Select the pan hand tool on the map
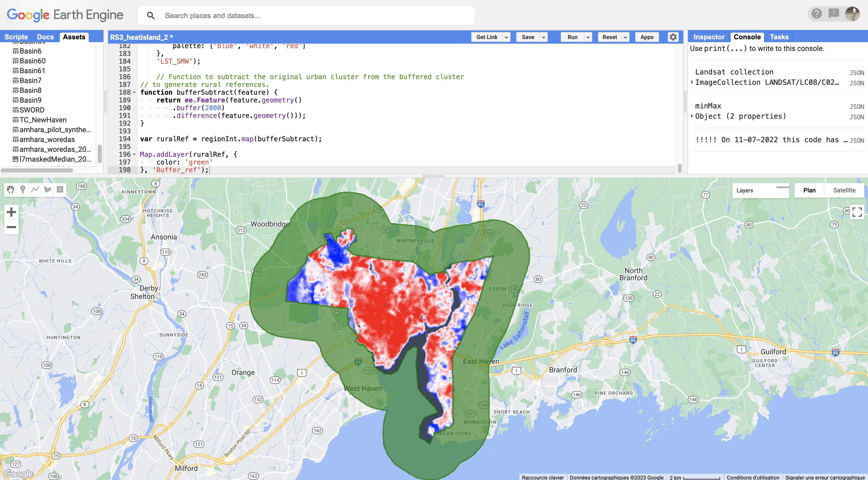Screen dimensions: 868x480 [x=10, y=189]
